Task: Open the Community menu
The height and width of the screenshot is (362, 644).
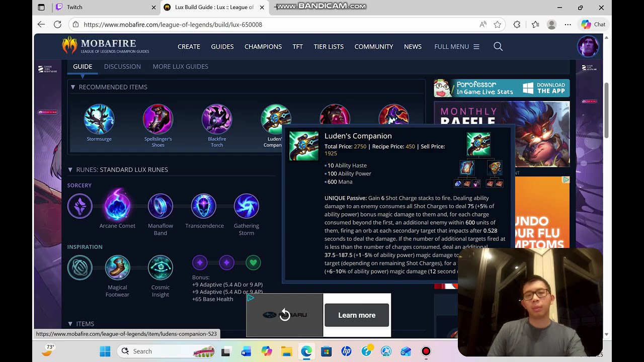Action: [374, 46]
